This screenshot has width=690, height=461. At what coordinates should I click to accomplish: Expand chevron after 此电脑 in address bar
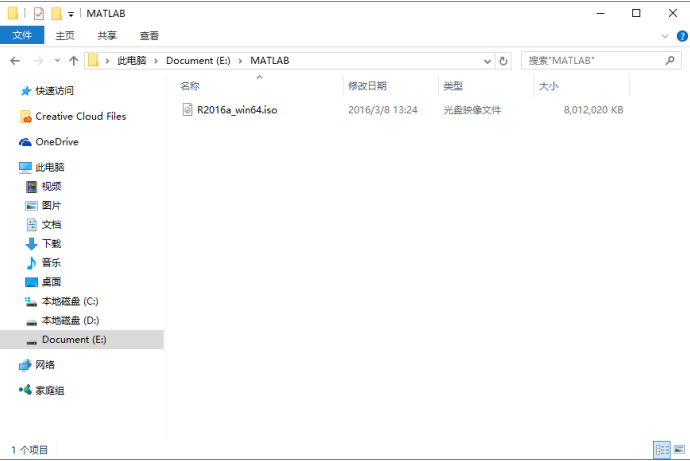click(156, 61)
